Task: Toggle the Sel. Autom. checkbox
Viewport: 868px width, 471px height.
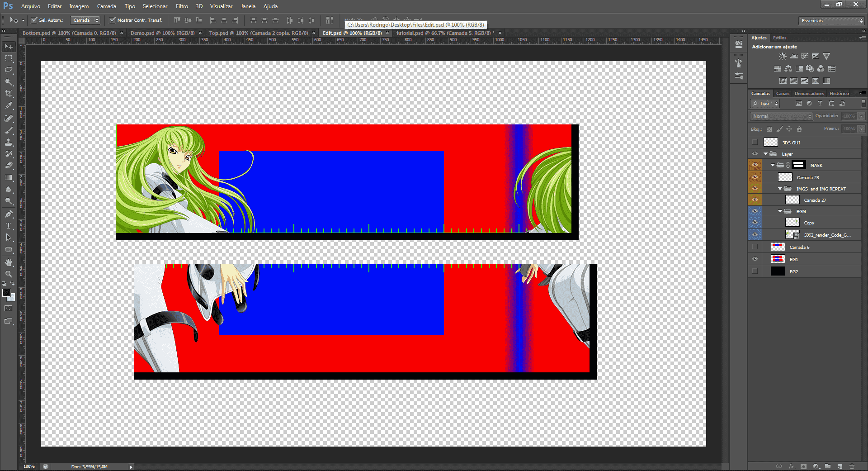Action: coord(34,20)
